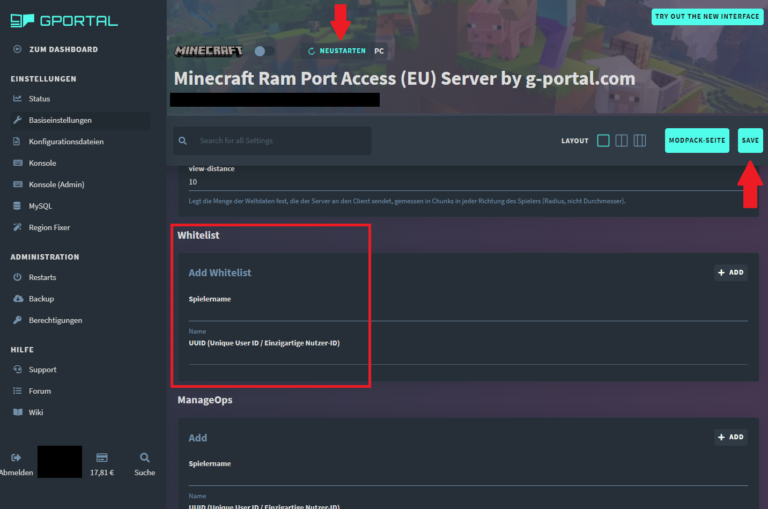Open MySQL database page

[x=40, y=206]
